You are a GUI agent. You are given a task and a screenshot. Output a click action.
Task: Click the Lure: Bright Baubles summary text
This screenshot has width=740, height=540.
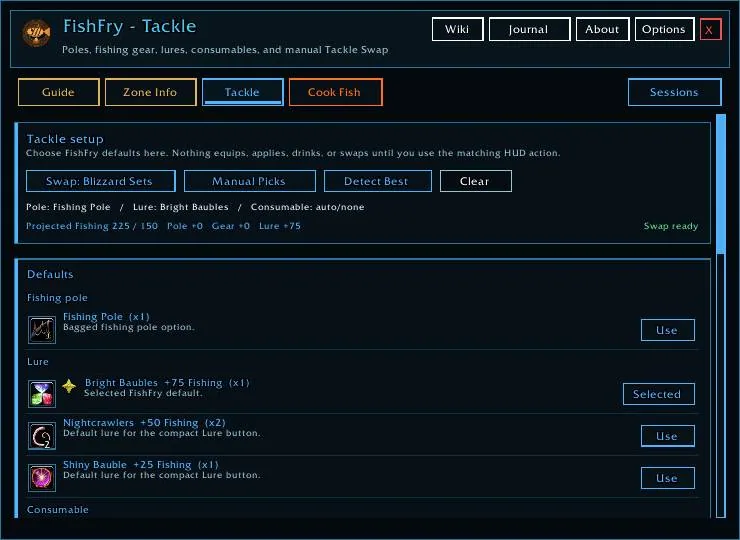pos(181,207)
